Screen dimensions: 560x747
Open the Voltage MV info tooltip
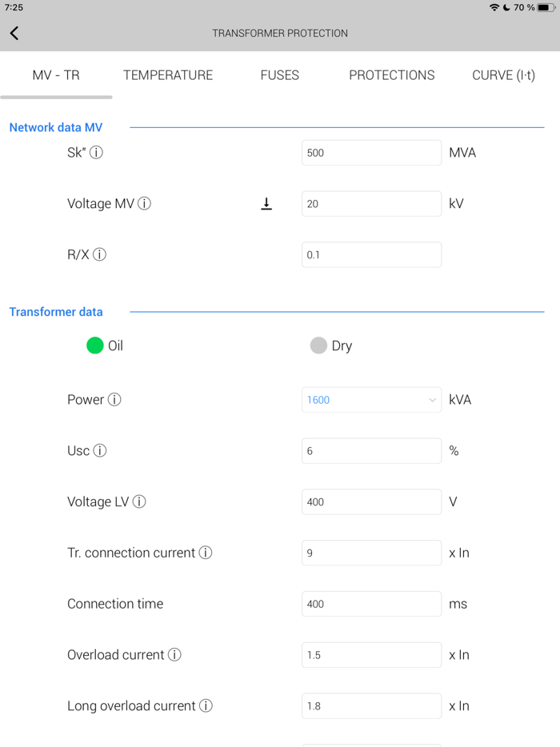[144, 203]
